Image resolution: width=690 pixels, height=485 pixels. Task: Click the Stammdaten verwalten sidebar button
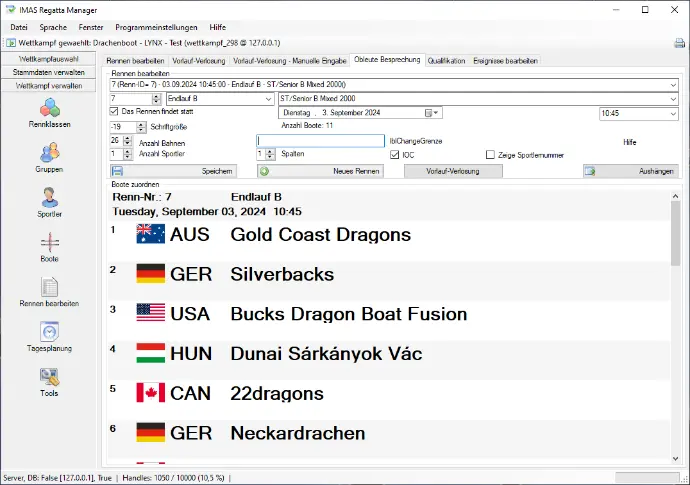click(x=49, y=72)
